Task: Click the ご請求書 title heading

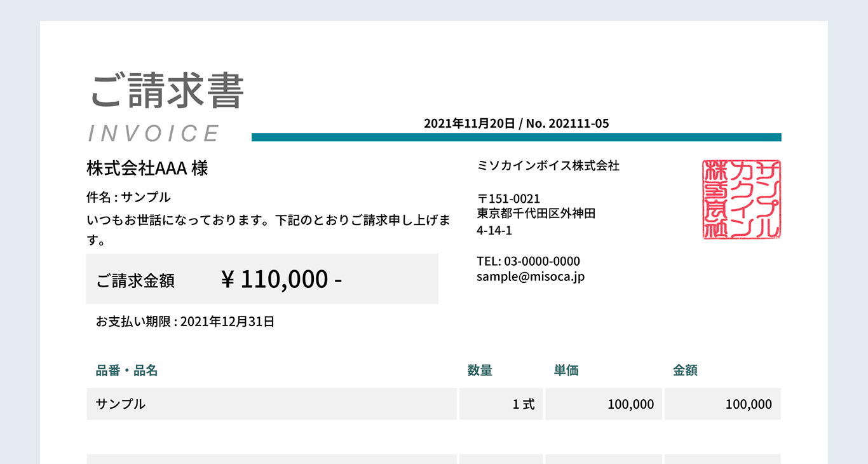Action: click(168, 92)
